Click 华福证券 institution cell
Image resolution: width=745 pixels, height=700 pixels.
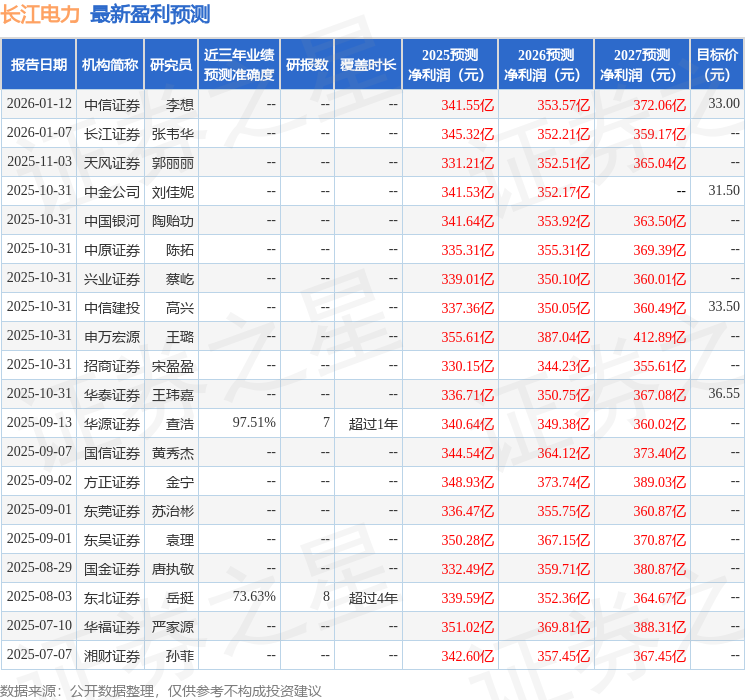(112, 627)
